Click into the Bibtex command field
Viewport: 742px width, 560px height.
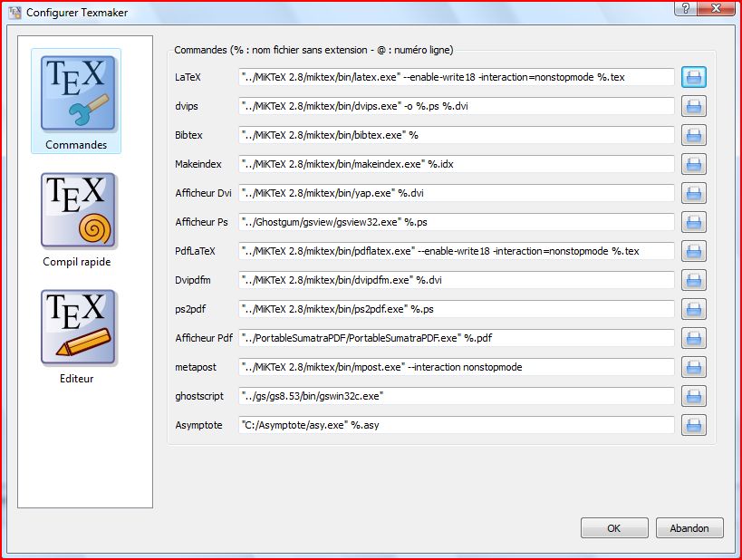click(x=457, y=135)
